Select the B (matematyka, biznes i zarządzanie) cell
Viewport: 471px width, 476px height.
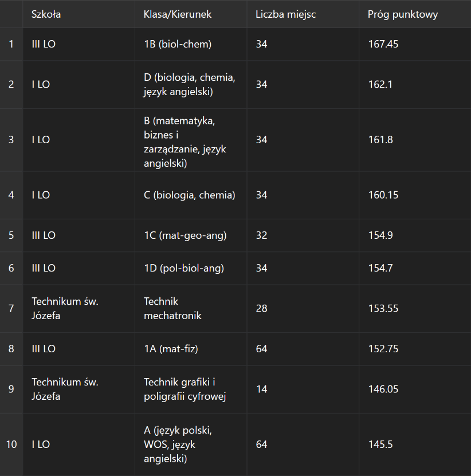191,140
